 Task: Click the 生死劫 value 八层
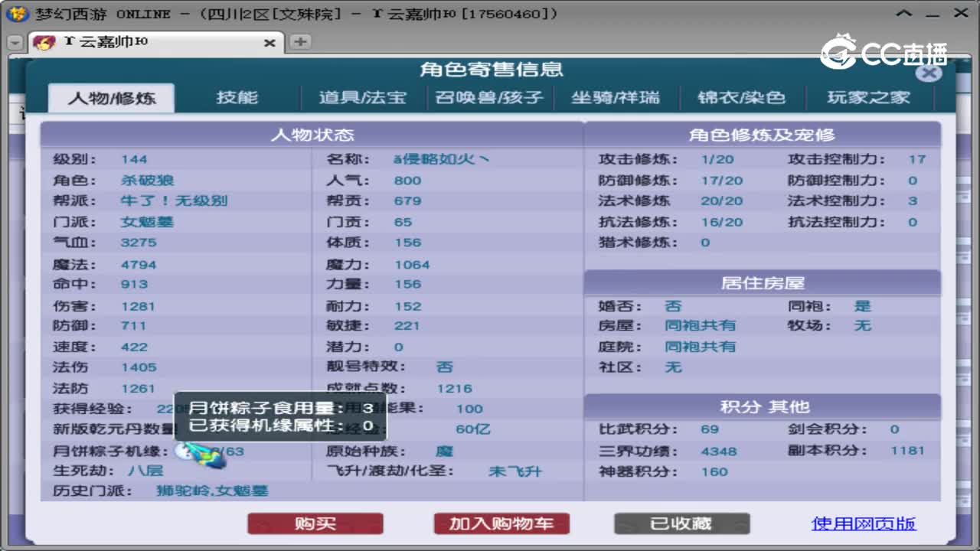[x=145, y=471]
